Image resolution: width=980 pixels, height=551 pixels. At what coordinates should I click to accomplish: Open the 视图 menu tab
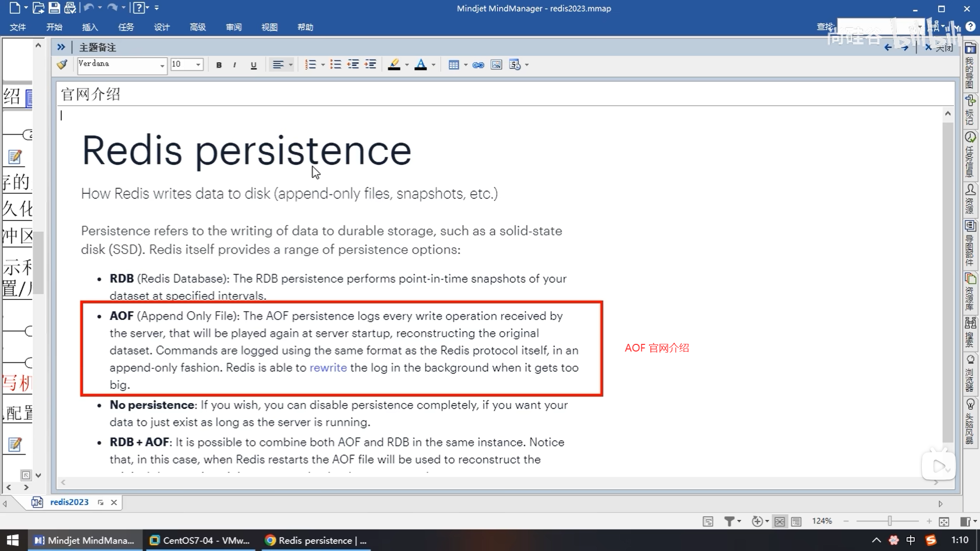point(269,27)
